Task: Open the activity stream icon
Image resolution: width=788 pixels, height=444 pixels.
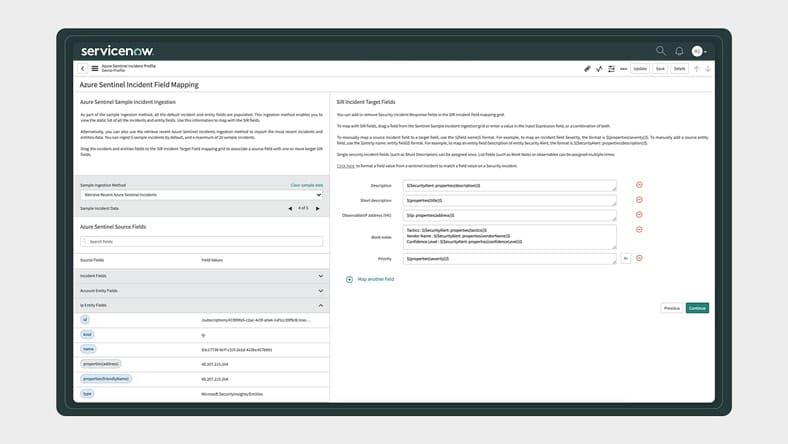Action: tap(599, 69)
